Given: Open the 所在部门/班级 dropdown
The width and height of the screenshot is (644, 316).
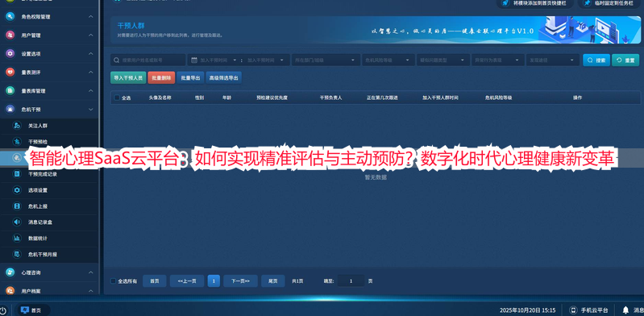Looking at the screenshot, I should [326, 60].
